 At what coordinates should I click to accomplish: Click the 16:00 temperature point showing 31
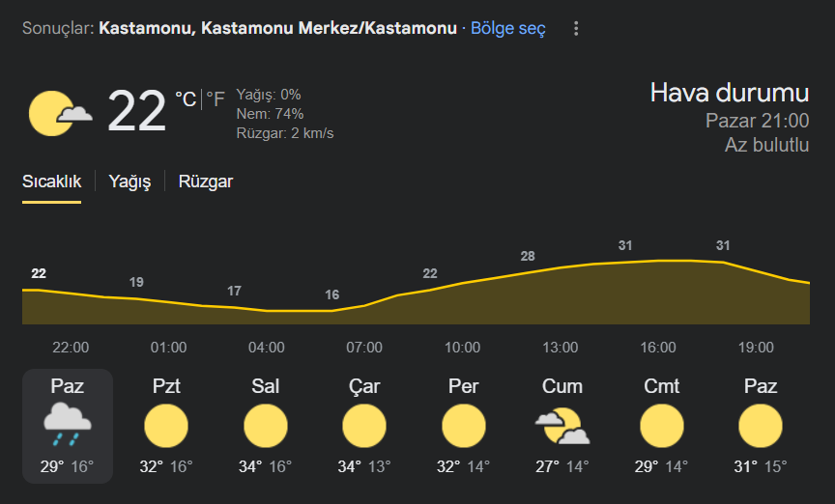point(625,245)
